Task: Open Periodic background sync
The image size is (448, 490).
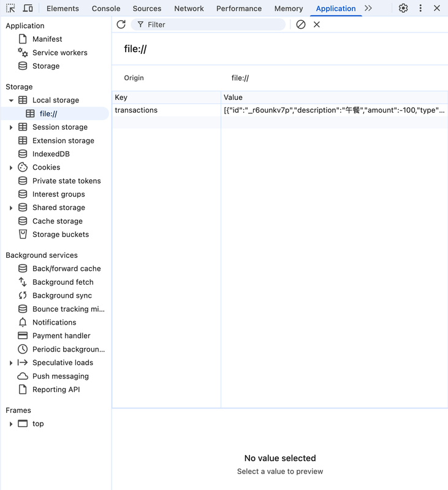Action: tap(69, 349)
